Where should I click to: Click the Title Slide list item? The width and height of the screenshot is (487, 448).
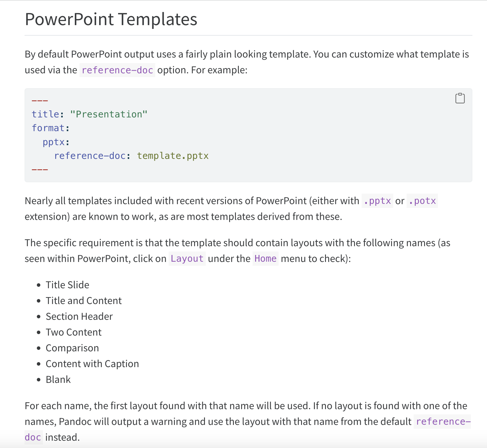tap(68, 285)
